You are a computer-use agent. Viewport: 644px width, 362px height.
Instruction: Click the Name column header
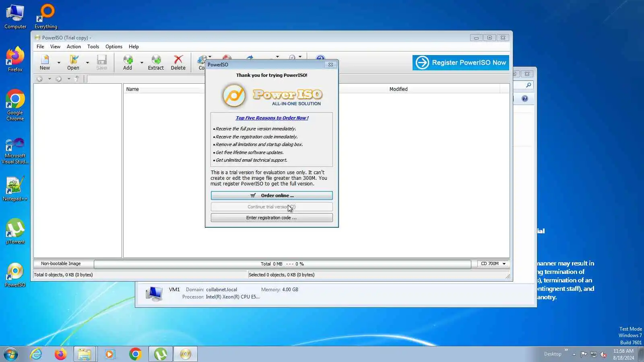coord(132,89)
